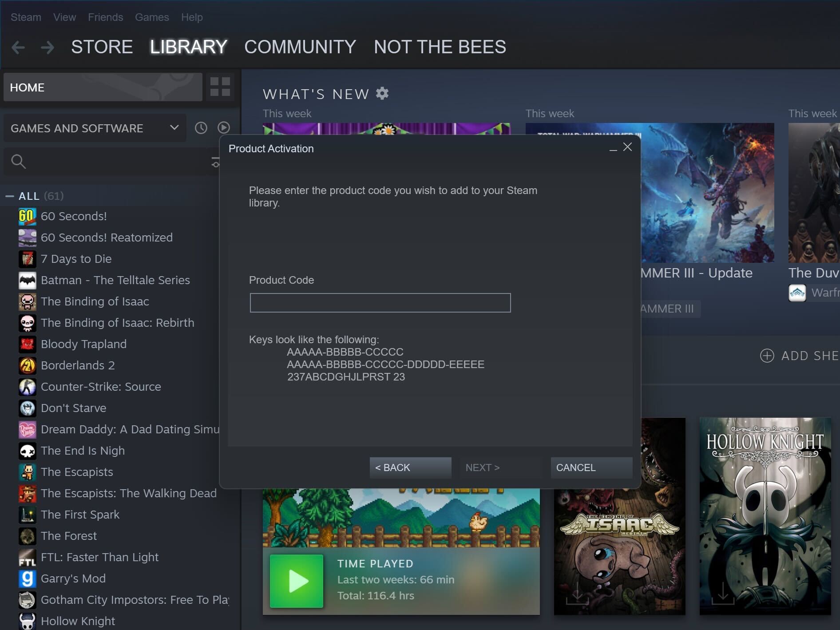840x630 pixels.
Task: Close the Product Activation dialog
Action: point(627,147)
